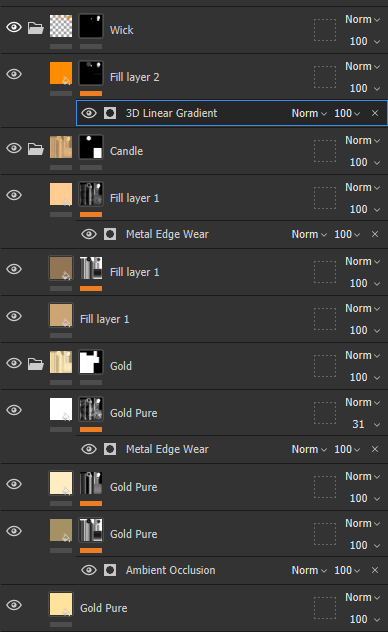Hide the 3D Linear Gradient effect
The height and width of the screenshot is (632, 388).
click(x=89, y=113)
